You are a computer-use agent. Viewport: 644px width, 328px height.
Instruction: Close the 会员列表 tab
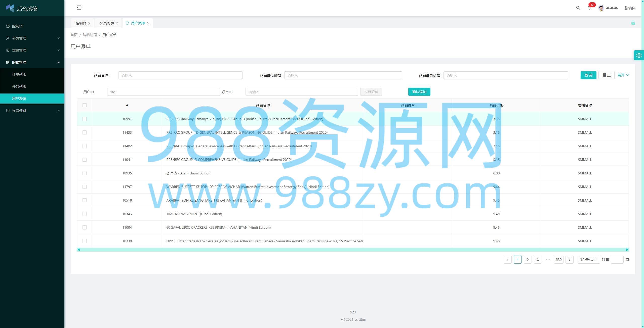(117, 23)
